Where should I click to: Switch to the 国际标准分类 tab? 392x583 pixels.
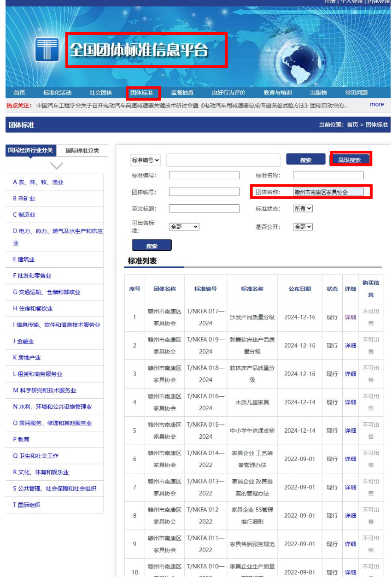pyautogui.click(x=83, y=151)
